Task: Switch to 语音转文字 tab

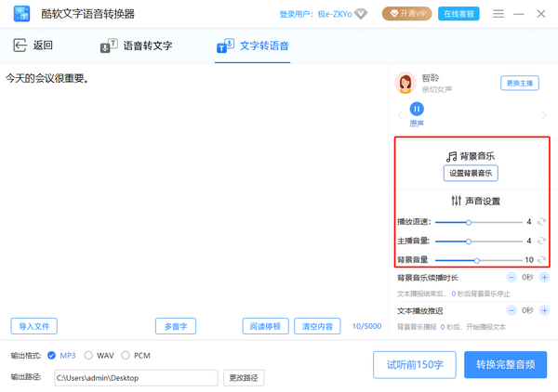Action: pyautogui.click(x=137, y=46)
